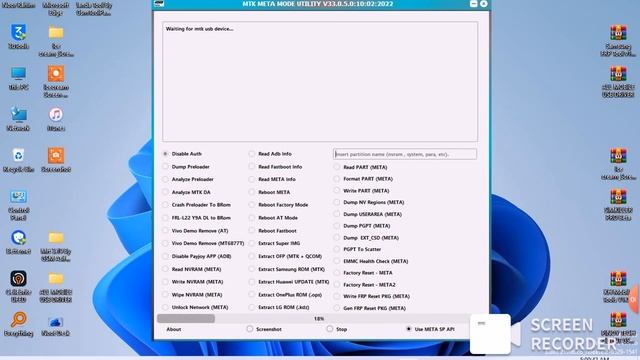This screenshot has height=360, width=640.
Task: Choose Format PART (META)
Action: (364, 179)
